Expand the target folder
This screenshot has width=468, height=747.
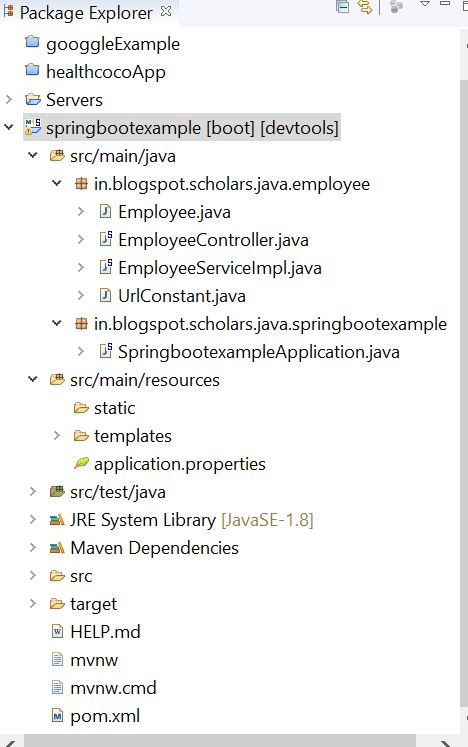tap(32, 604)
